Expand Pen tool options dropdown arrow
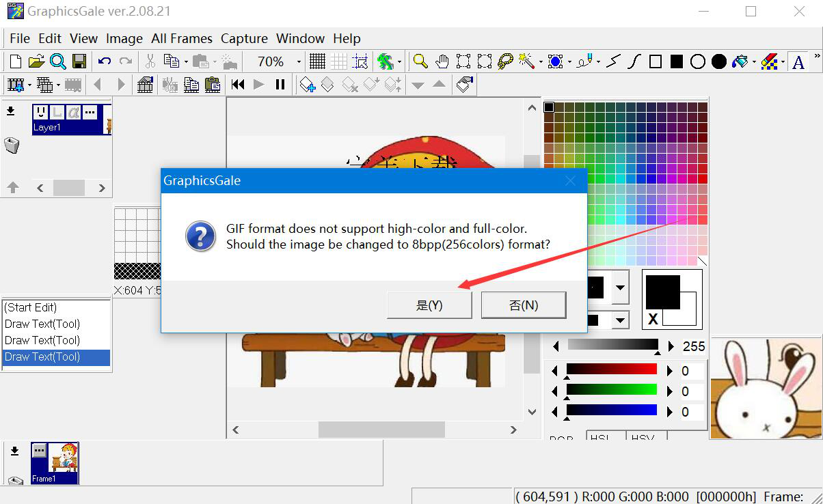This screenshot has height=504, width=823. tap(598, 62)
